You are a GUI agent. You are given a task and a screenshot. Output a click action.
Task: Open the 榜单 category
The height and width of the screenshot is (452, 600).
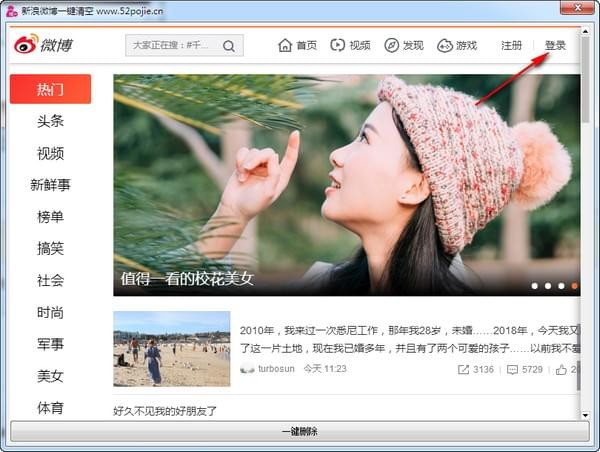pyautogui.click(x=51, y=217)
